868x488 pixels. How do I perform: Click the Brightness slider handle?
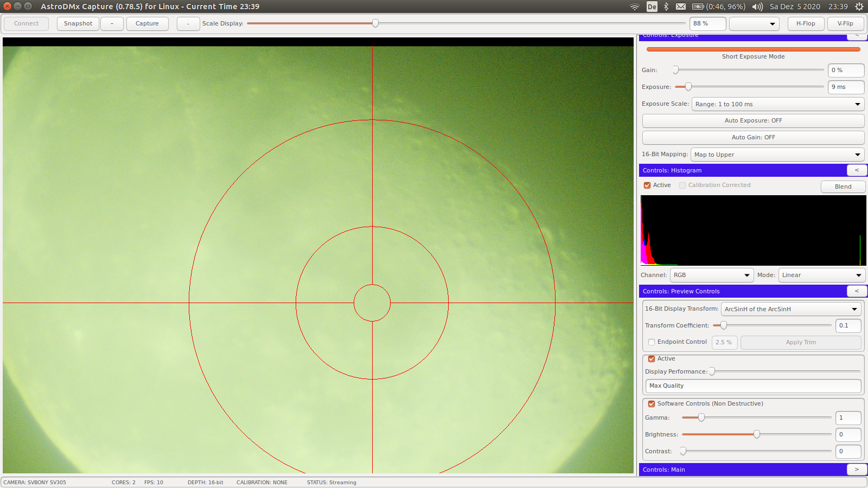coord(757,434)
